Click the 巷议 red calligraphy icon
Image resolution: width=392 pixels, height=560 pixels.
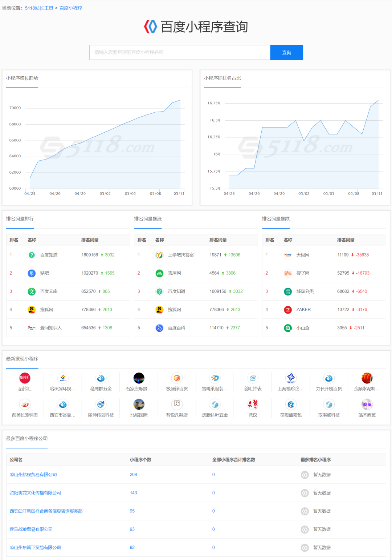pos(253,404)
